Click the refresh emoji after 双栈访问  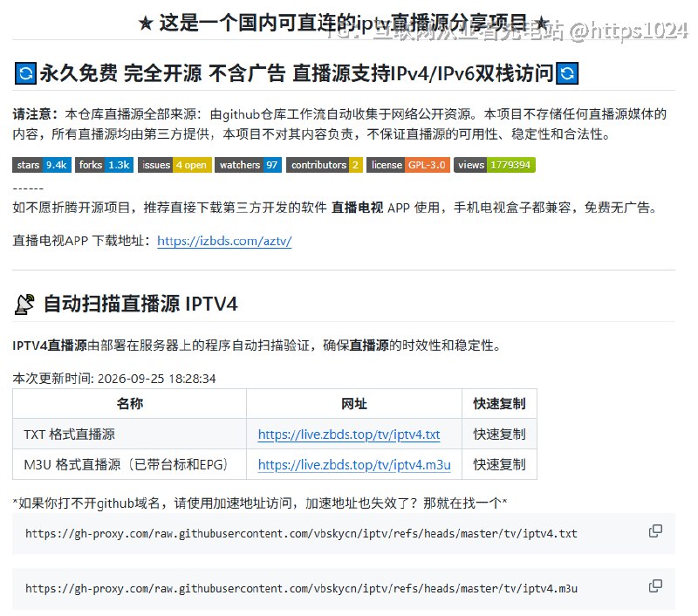click(568, 73)
